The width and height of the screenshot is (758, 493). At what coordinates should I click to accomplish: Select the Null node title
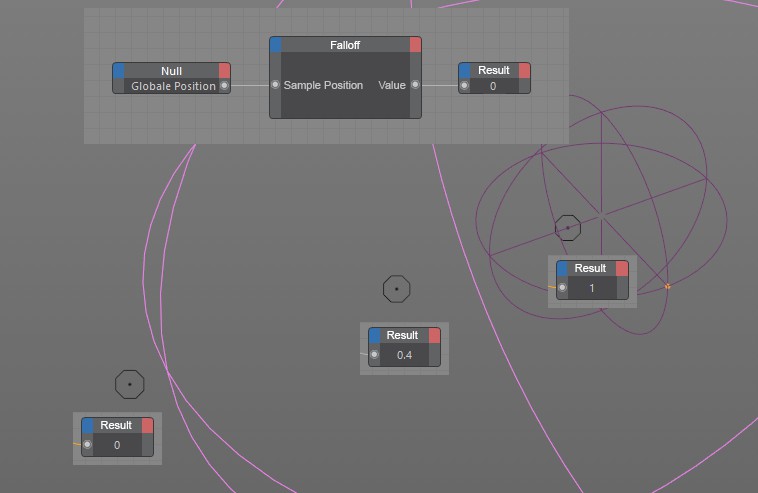[x=171, y=70]
